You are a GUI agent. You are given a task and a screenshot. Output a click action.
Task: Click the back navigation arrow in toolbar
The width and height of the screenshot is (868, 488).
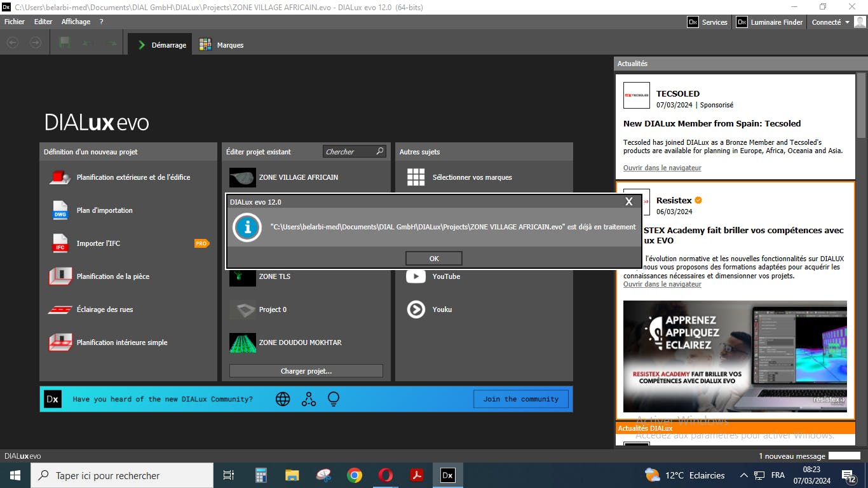pos(13,43)
